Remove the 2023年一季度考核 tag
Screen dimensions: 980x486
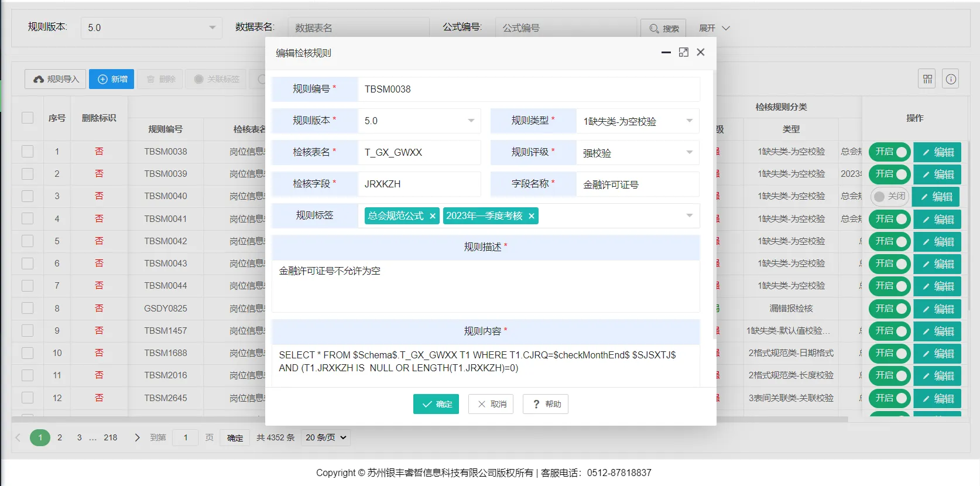[532, 216]
